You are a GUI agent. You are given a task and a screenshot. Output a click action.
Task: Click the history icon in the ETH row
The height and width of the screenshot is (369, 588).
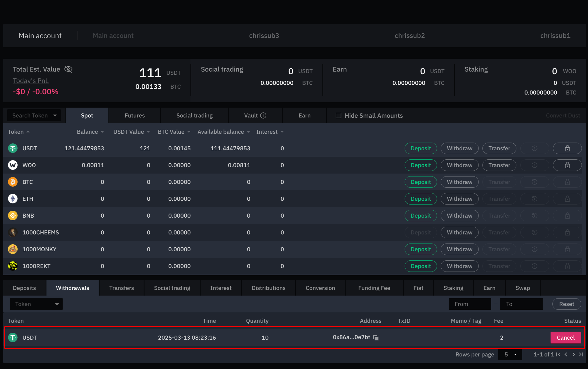[x=535, y=199]
